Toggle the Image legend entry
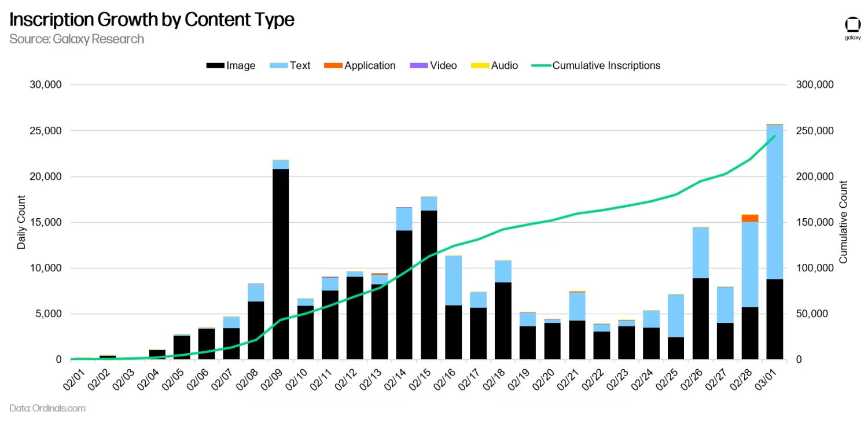This screenshot has height=423, width=868. (231, 65)
